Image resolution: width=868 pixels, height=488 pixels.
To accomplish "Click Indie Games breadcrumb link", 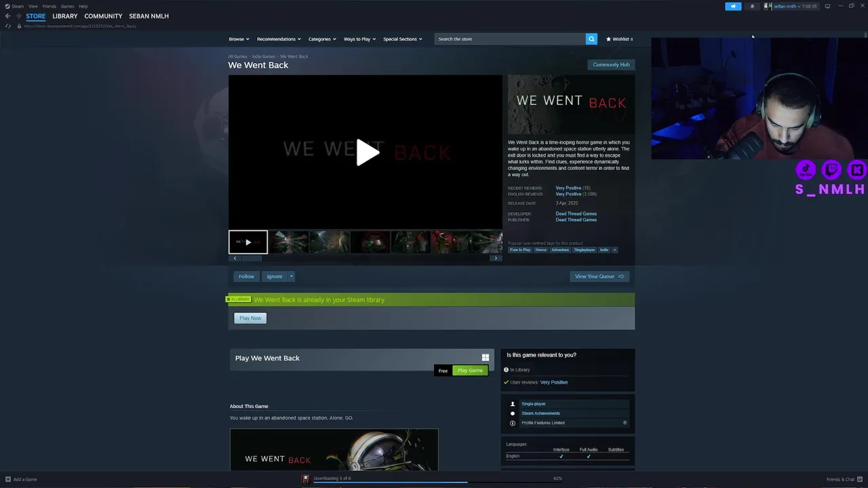I will 264,56.
